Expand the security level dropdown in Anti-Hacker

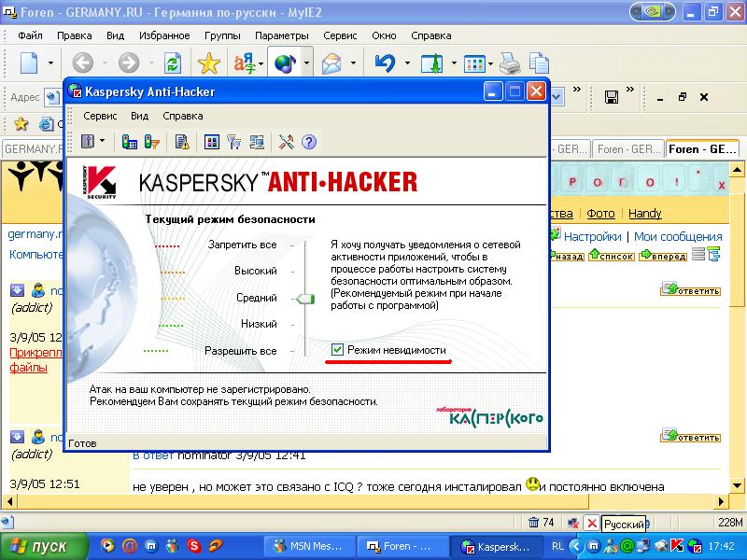103,141
